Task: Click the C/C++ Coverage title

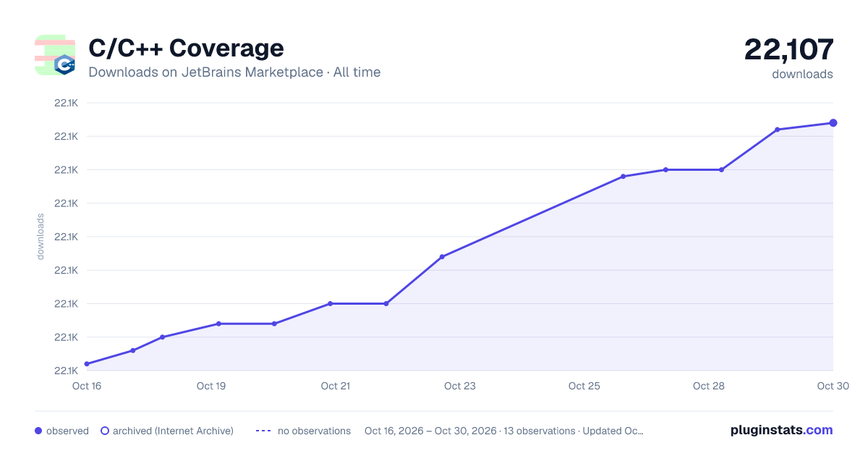Action: 186,48
